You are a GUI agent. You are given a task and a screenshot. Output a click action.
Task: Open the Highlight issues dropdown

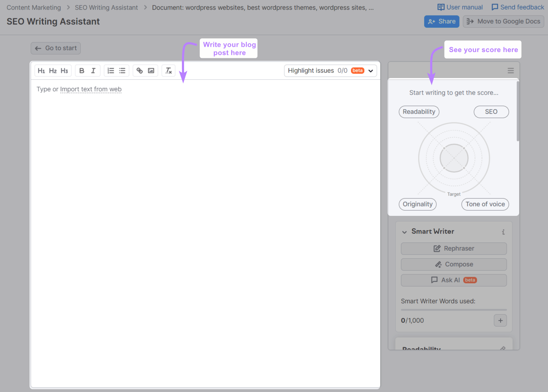(x=370, y=71)
